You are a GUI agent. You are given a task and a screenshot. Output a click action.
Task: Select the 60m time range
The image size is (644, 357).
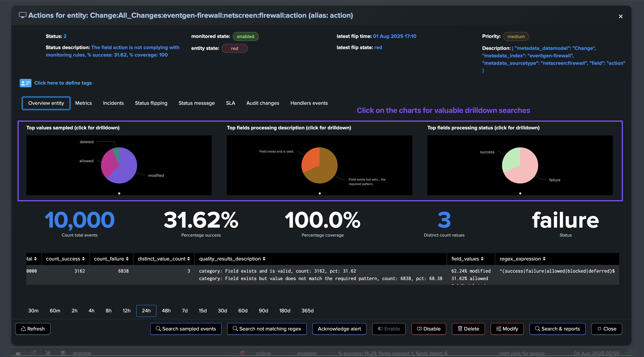55,311
